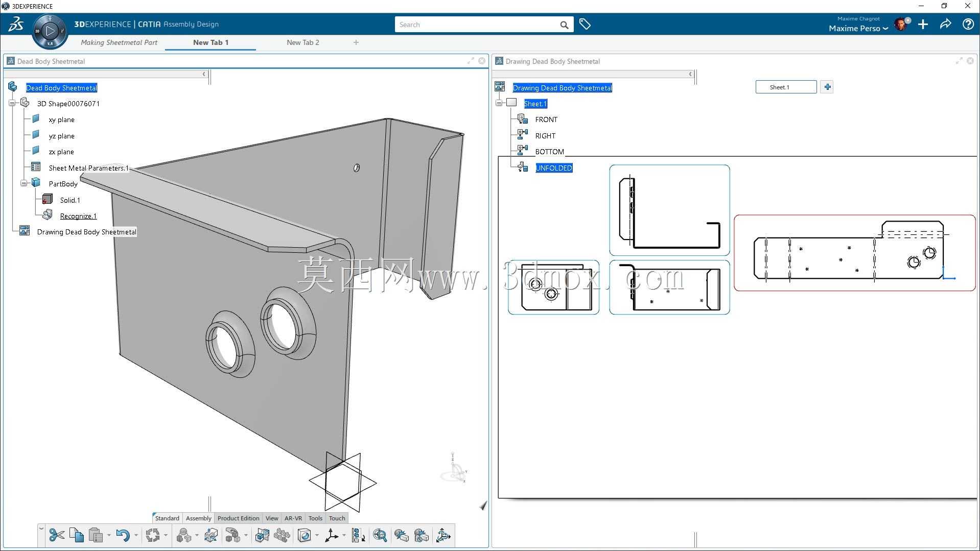Select xy plane in tree
This screenshot has width=980, height=551.
(62, 119)
